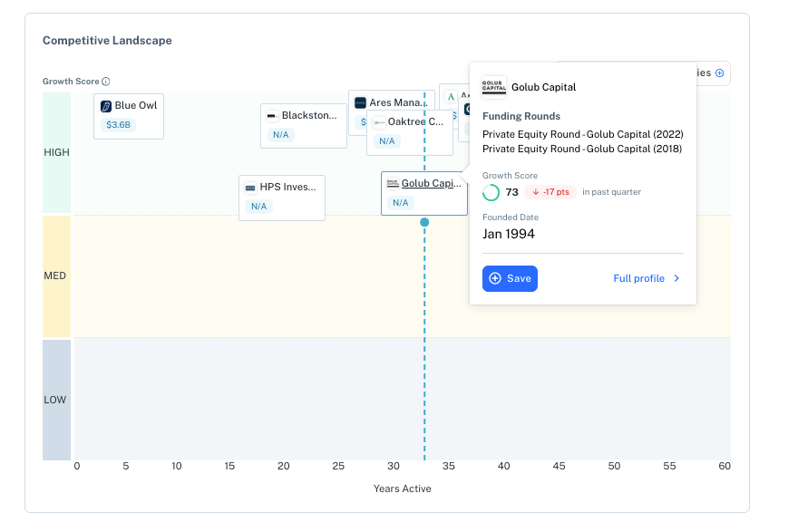Click the HPS Investment logo icon
Image resolution: width=788 pixels, height=532 pixels.
pyautogui.click(x=250, y=188)
